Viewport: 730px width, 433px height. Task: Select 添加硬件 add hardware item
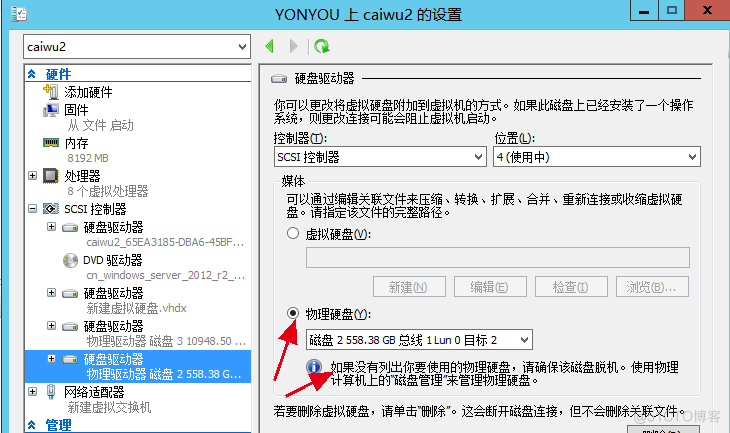pos(88,92)
